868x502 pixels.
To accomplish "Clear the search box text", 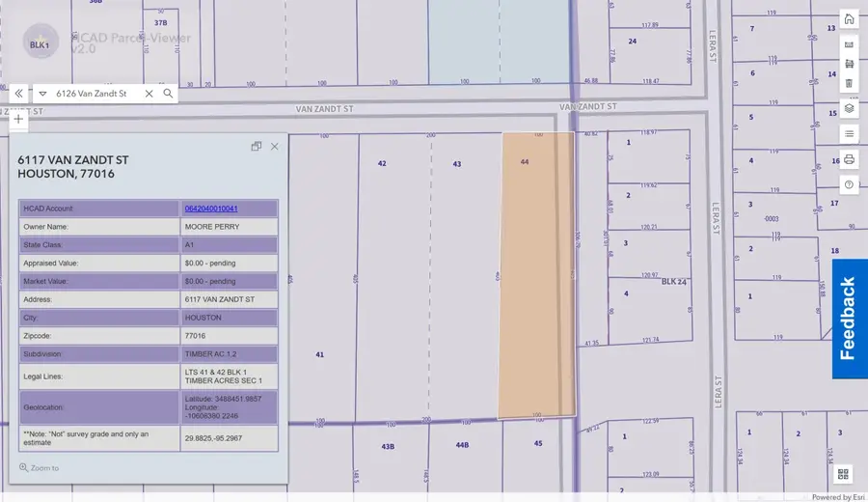I will [x=149, y=94].
